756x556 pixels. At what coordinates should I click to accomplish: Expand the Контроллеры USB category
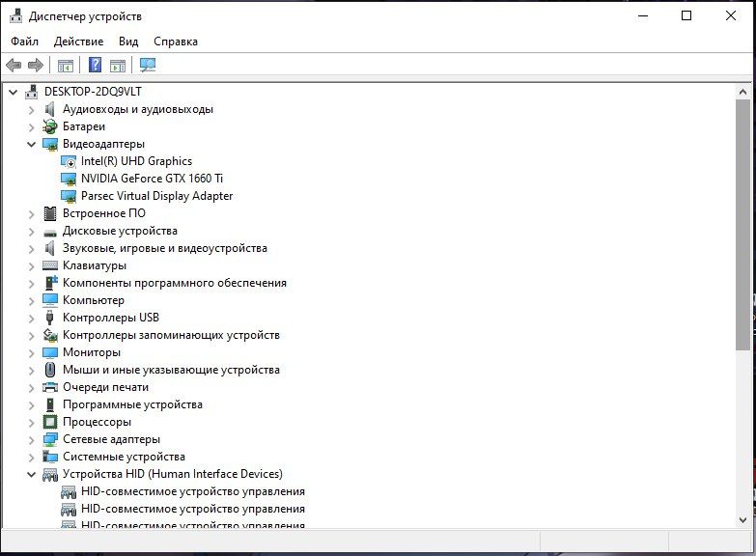click(x=31, y=319)
